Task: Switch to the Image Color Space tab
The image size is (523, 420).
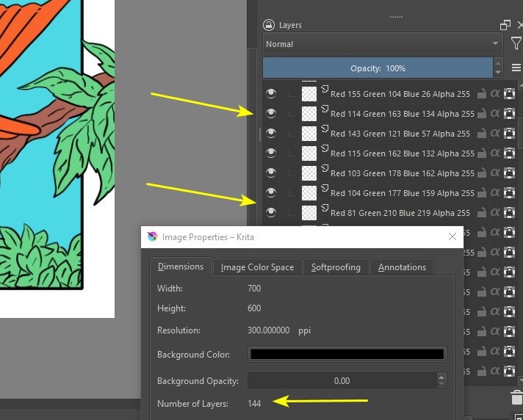Action: 257,267
